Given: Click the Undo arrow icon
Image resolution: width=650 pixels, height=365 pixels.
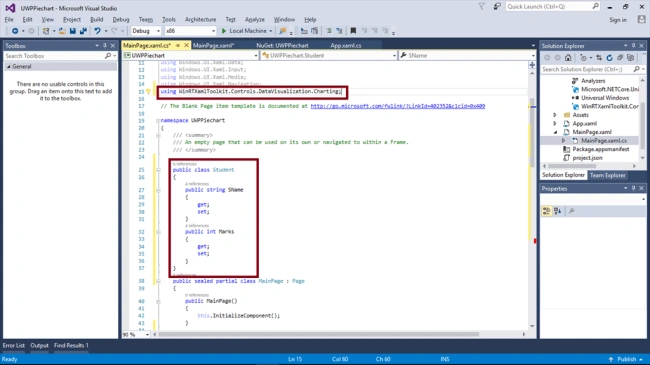Looking at the screenshot, I should coord(97,31).
